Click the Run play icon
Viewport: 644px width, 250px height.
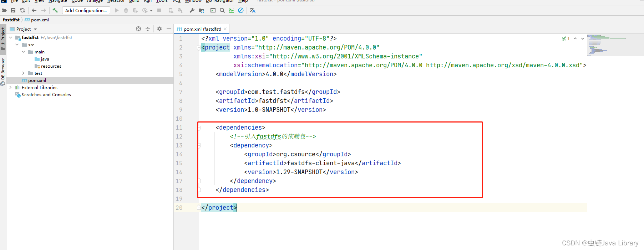117,10
